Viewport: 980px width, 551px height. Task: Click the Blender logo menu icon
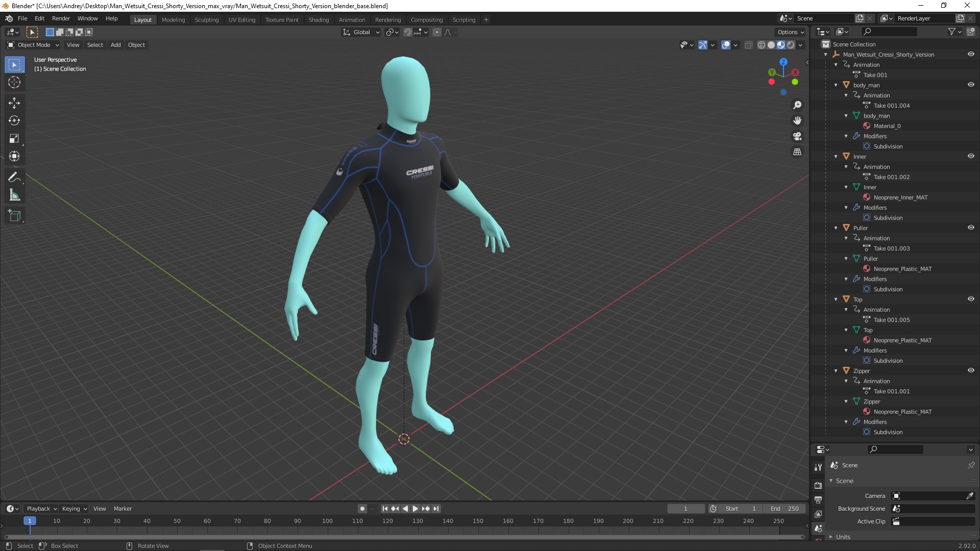tap(9, 18)
